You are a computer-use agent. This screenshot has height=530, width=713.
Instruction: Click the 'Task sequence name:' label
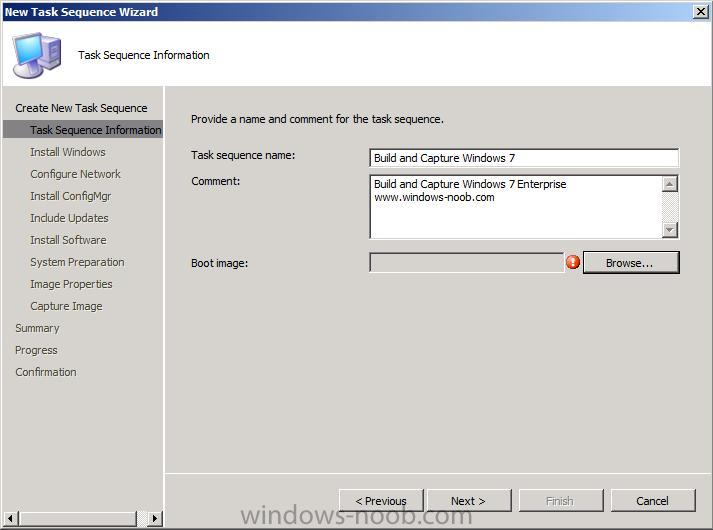tap(243, 155)
